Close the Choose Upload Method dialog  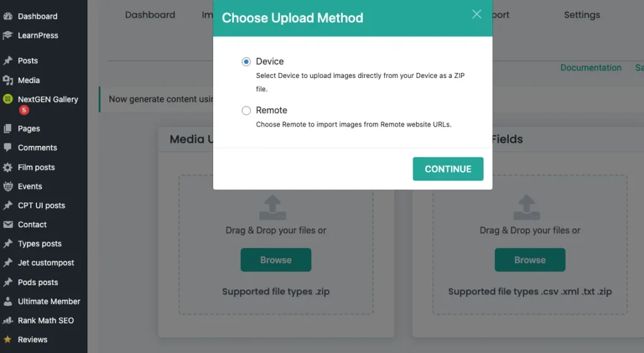coord(477,14)
